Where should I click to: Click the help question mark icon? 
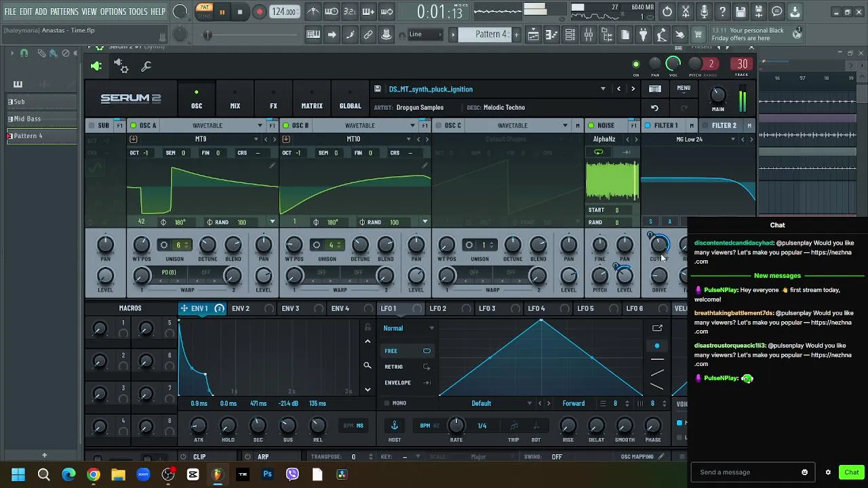tap(722, 12)
